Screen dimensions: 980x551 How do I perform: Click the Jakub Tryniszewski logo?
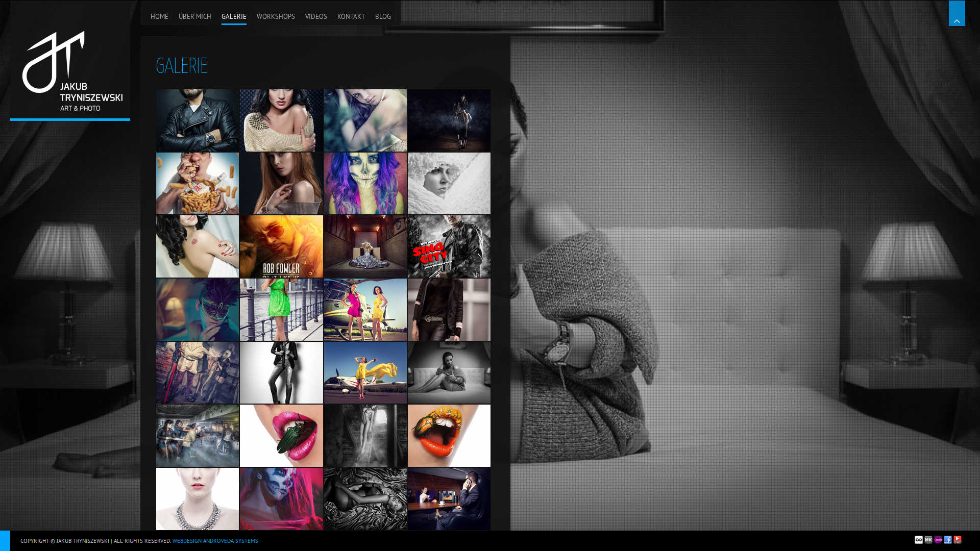pos(70,71)
